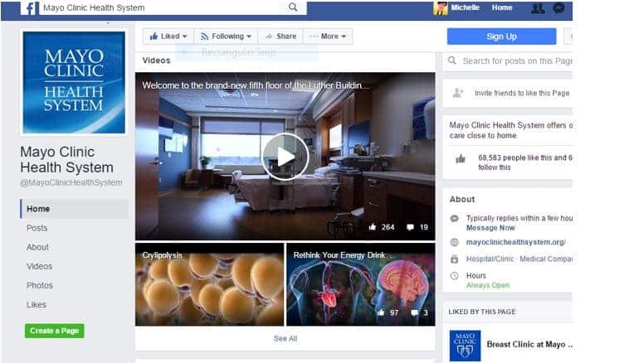Click the Share button
Image resolution: width=644 pixels, height=363 pixels.
pos(280,36)
